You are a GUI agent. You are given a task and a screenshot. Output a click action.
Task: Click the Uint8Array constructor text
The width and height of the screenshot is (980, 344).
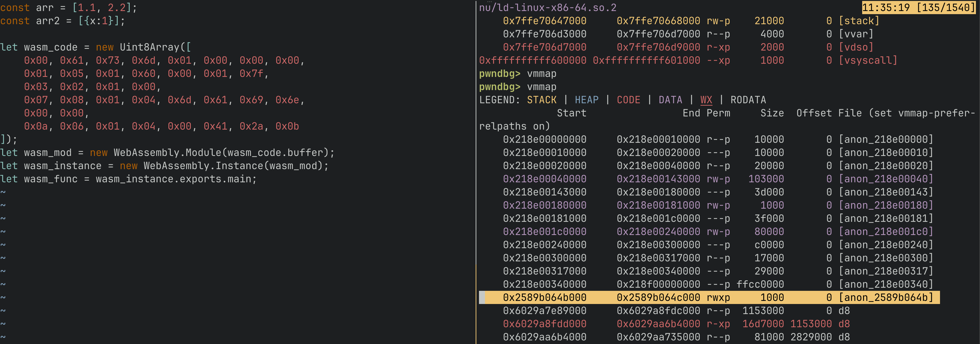click(x=149, y=47)
